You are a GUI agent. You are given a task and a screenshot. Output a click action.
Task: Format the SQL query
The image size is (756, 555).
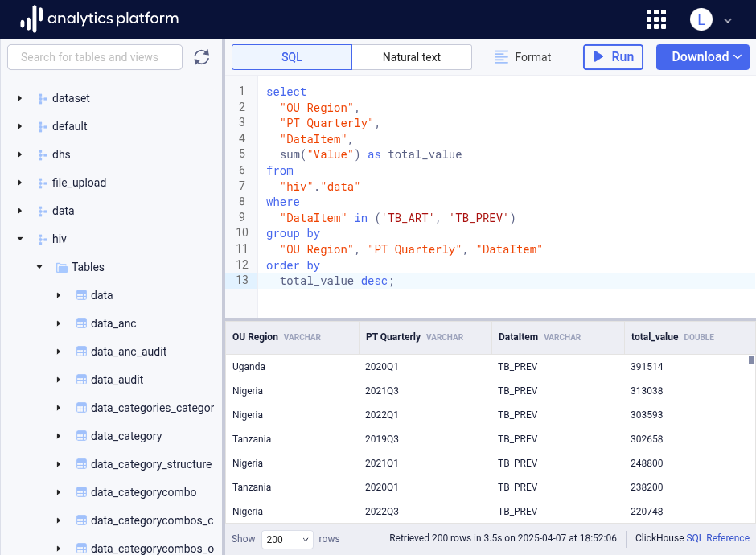click(x=523, y=57)
